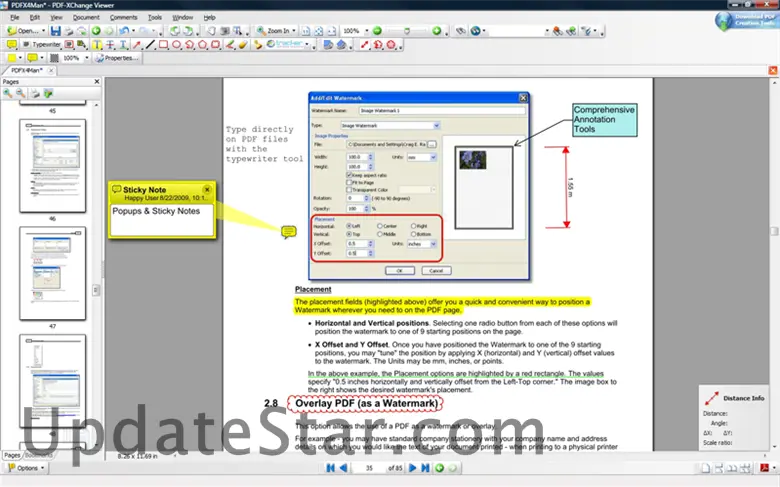The width and height of the screenshot is (780, 487).
Task: Select page 47 thumbnail
Action: [53, 273]
